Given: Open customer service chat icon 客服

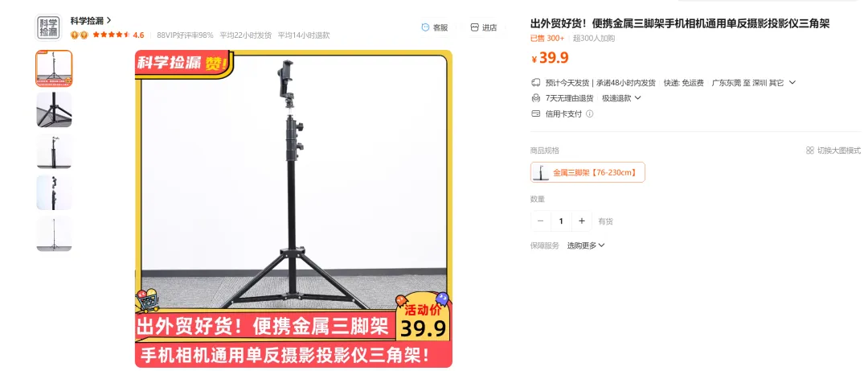Looking at the screenshot, I should pyautogui.click(x=425, y=27).
